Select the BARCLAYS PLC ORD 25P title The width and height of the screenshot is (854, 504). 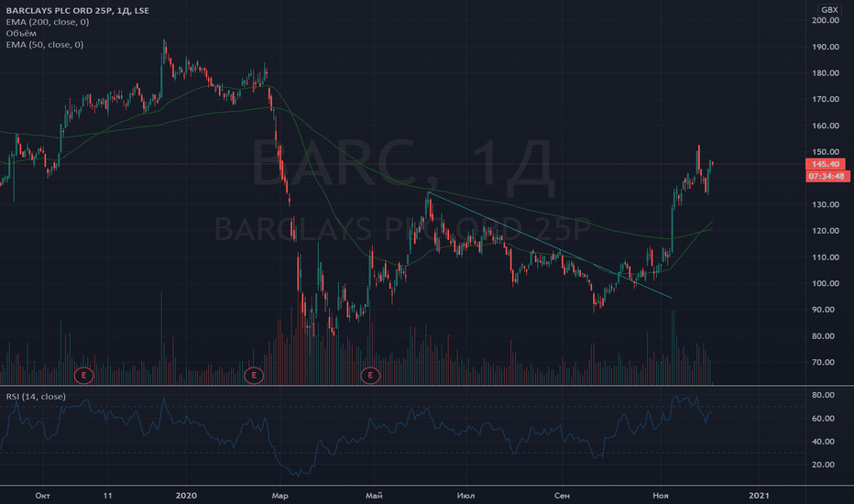[x=77, y=10]
